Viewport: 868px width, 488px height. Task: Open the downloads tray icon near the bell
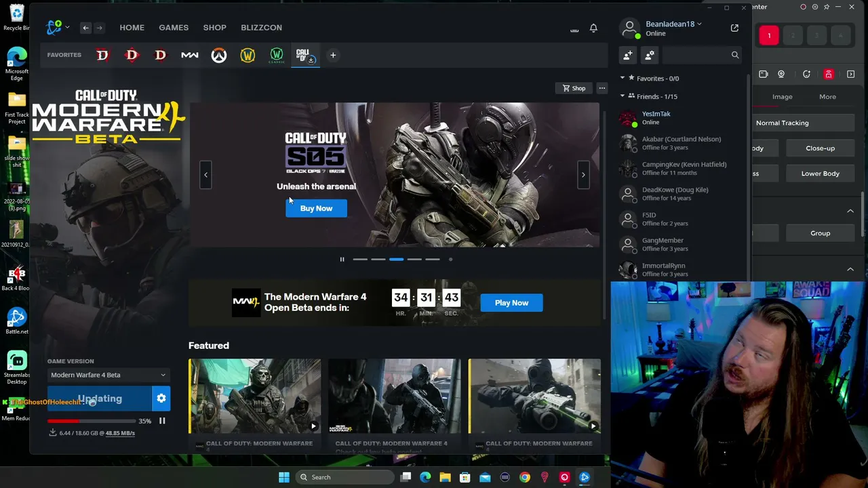(574, 29)
